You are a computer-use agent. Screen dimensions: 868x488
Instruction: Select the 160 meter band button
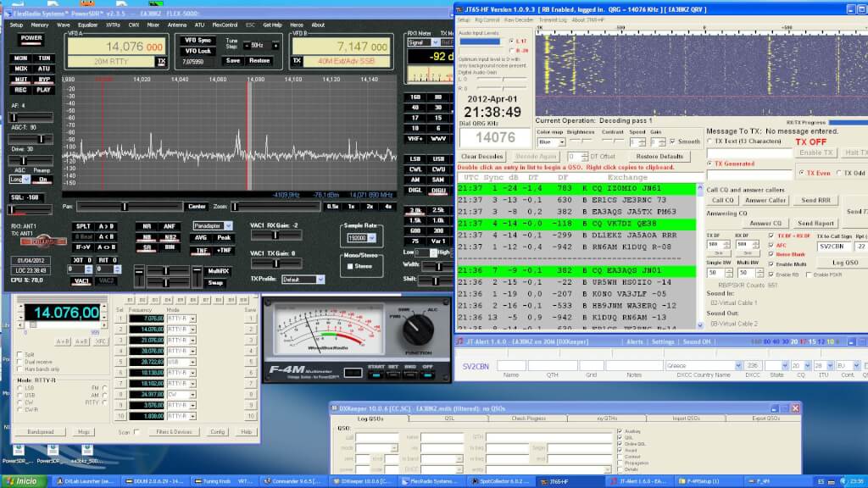tap(415, 97)
